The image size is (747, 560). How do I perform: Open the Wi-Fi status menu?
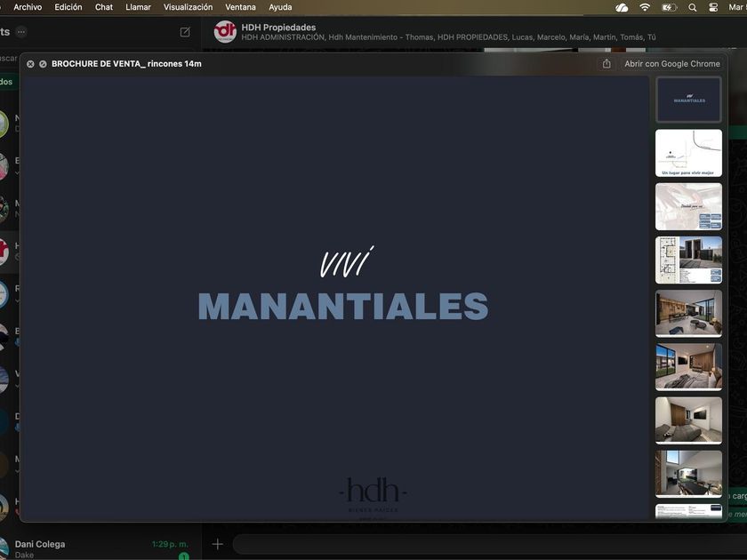645,7
